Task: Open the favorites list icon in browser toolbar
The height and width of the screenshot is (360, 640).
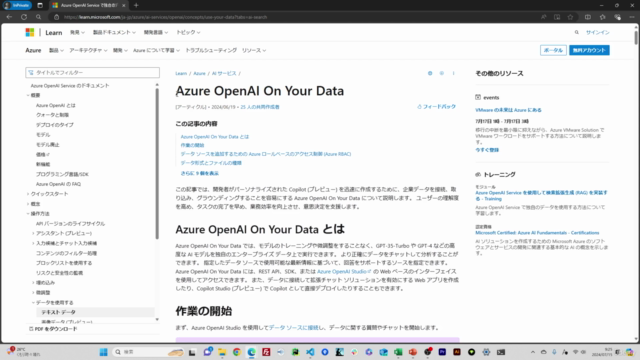Action: click(x=602, y=17)
